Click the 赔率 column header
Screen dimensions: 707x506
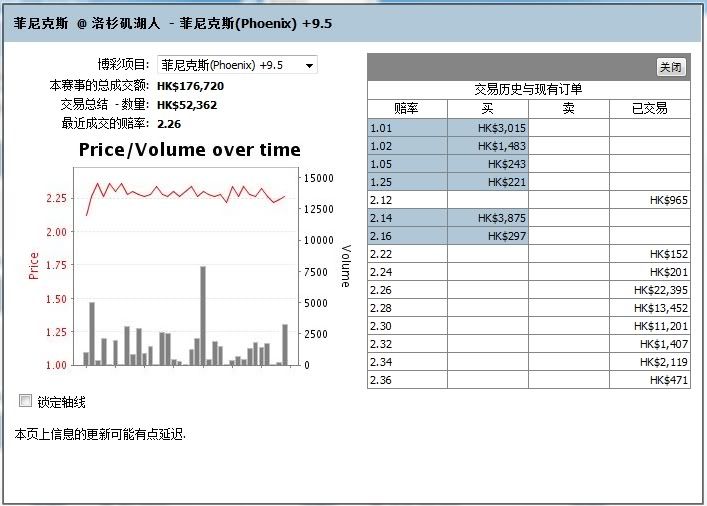click(x=407, y=108)
